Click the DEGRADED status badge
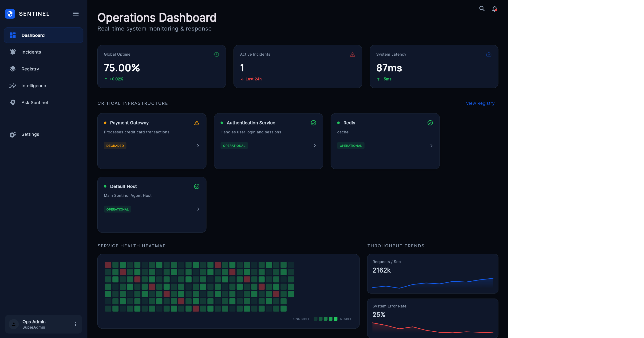644x338 pixels. tap(115, 146)
